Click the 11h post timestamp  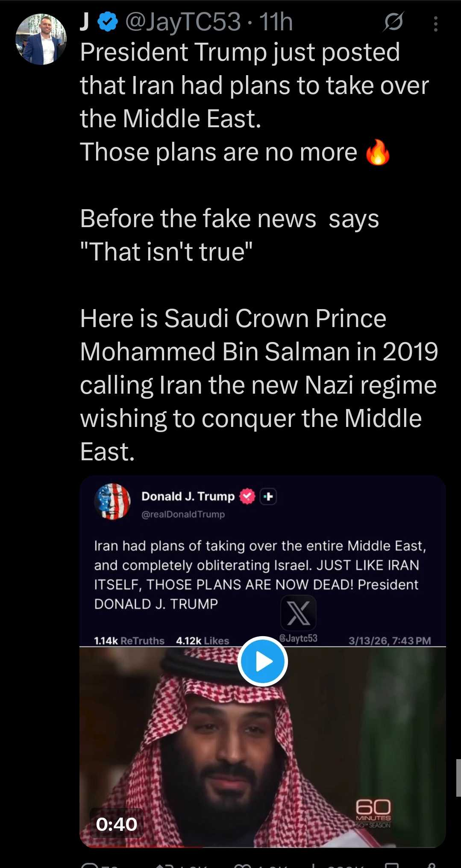(276, 22)
